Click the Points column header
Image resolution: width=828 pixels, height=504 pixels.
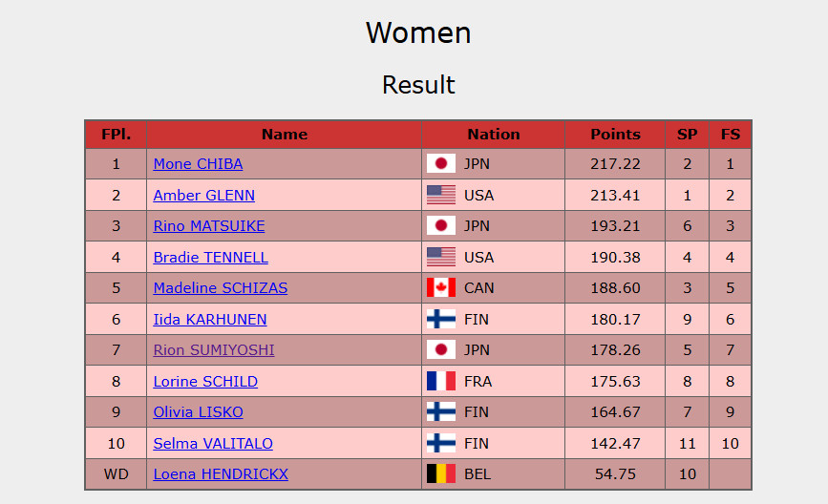pyautogui.click(x=615, y=135)
